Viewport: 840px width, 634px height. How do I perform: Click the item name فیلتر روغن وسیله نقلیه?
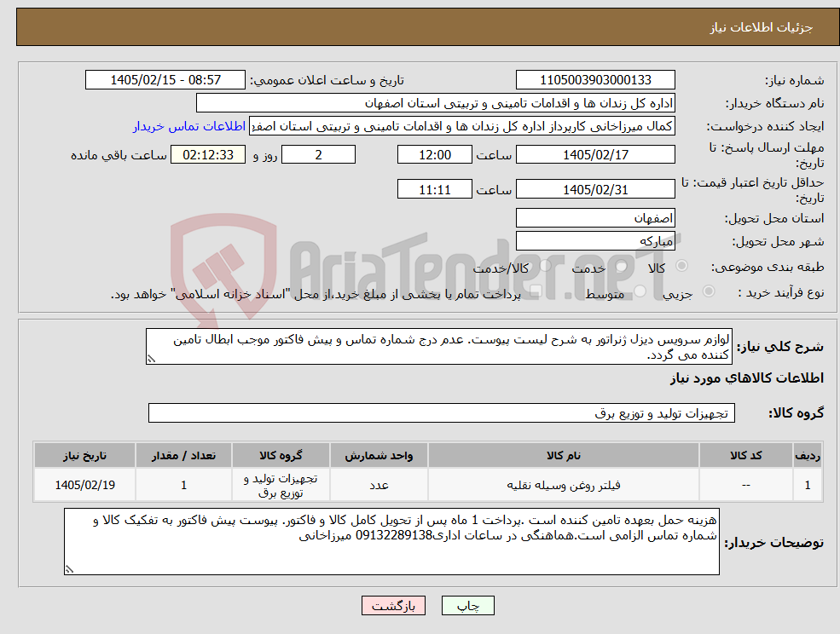click(563, 485)
